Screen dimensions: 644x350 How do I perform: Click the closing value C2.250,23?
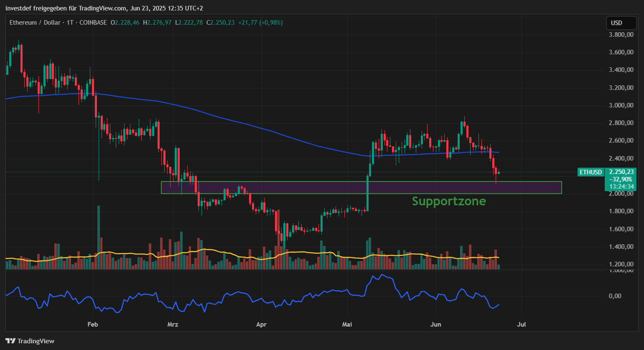[220, 23]
